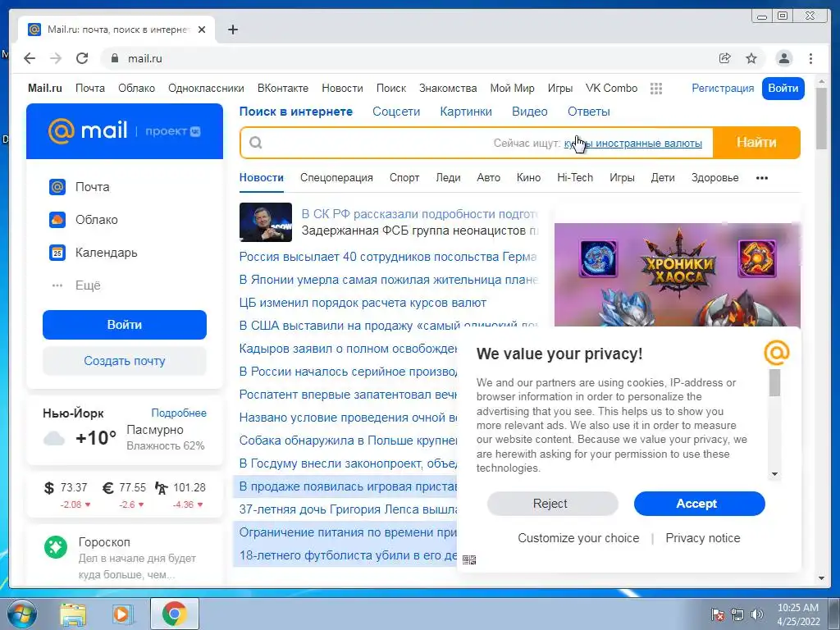The width and height of the screenshot is (840, 630).
Task: Switch to the Видео search tab
Action: point(529,112)
